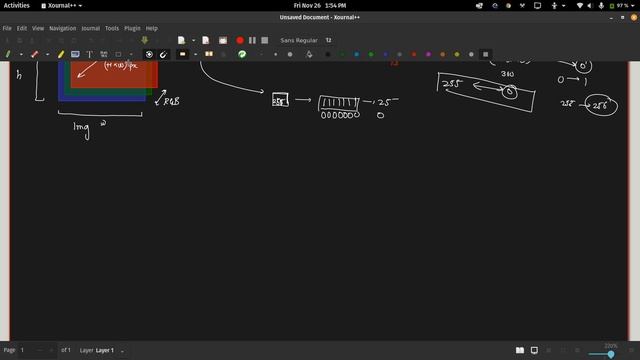Click the green down arrow icon

coord(144,40)
